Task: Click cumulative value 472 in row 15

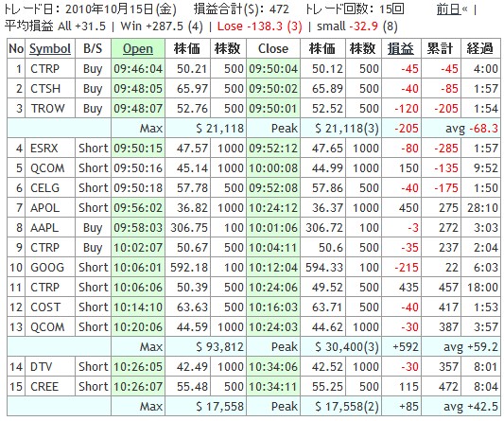Action: click(448, 387)
